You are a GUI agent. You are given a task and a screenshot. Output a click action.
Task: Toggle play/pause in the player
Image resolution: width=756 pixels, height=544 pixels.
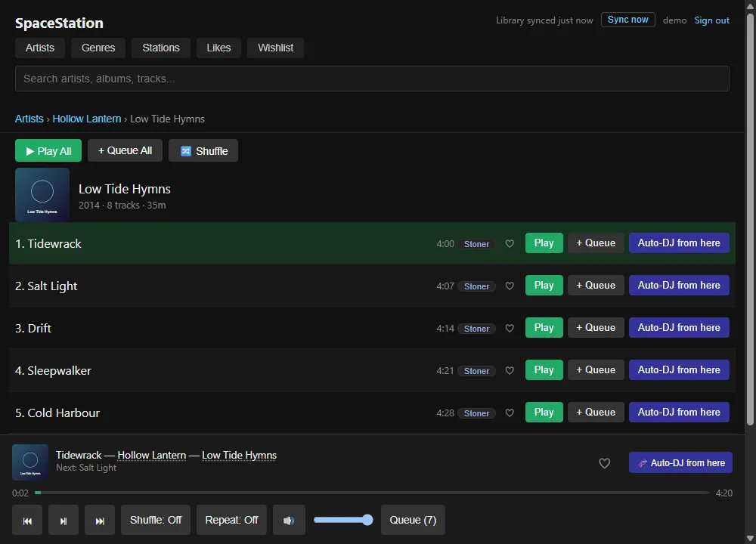64,521
